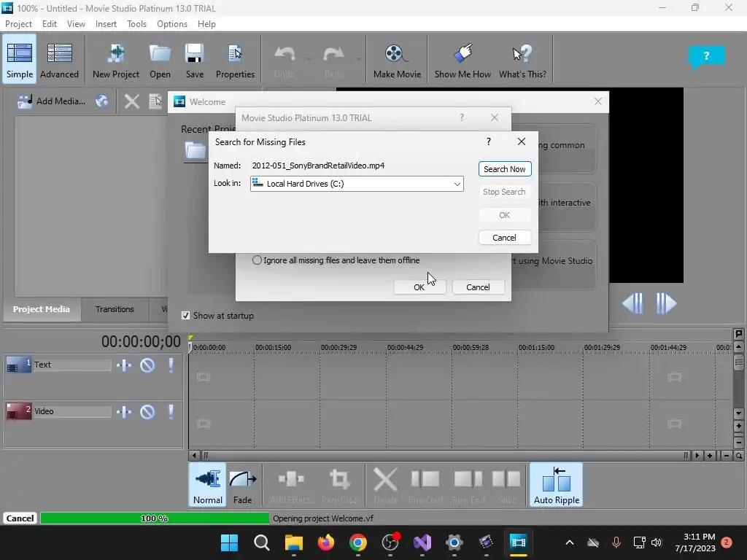This screenshot has height=560, width=747.
Task: Close the Welcome window
Action: coord(598,101)
